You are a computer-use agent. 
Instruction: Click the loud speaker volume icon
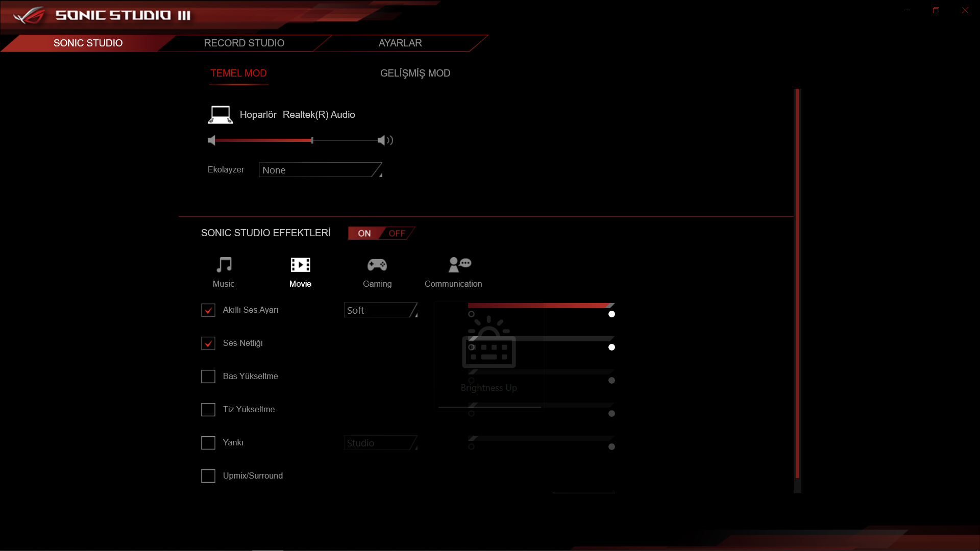tap(385, 140)
